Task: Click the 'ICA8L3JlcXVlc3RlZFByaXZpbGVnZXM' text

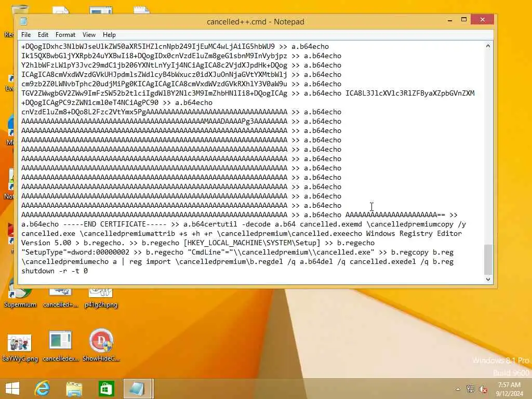Action: [410, 93]
